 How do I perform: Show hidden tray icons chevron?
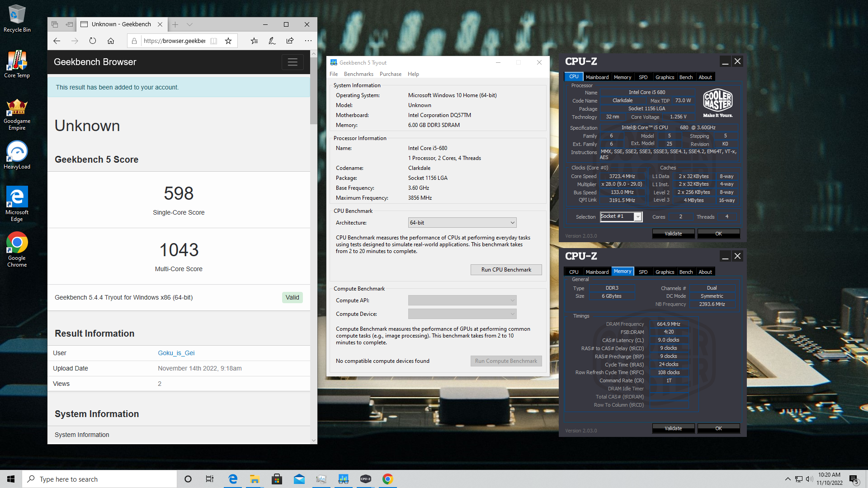[x=788, y=479]
